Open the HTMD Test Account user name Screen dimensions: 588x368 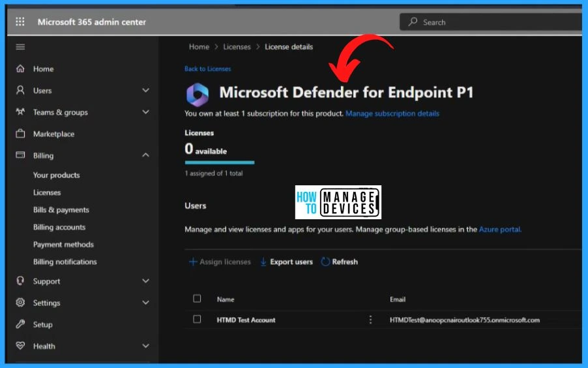click(x=246, y=320)
